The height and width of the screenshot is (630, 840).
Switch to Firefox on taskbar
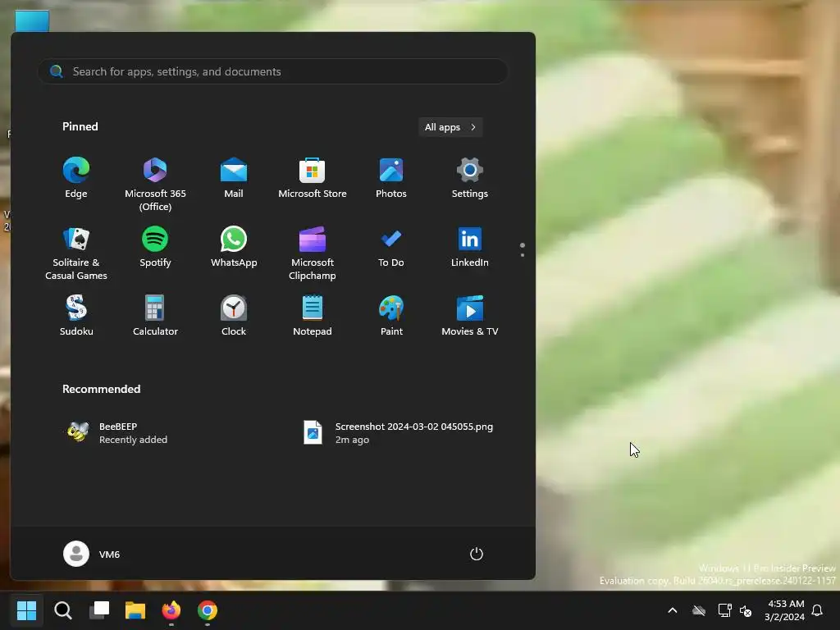(171, 610)
